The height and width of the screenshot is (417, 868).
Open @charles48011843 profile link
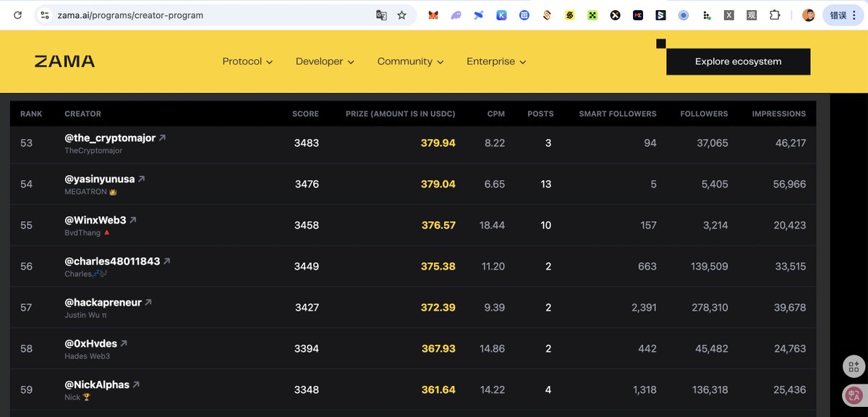pyautogui.click(x=112, y=261)
